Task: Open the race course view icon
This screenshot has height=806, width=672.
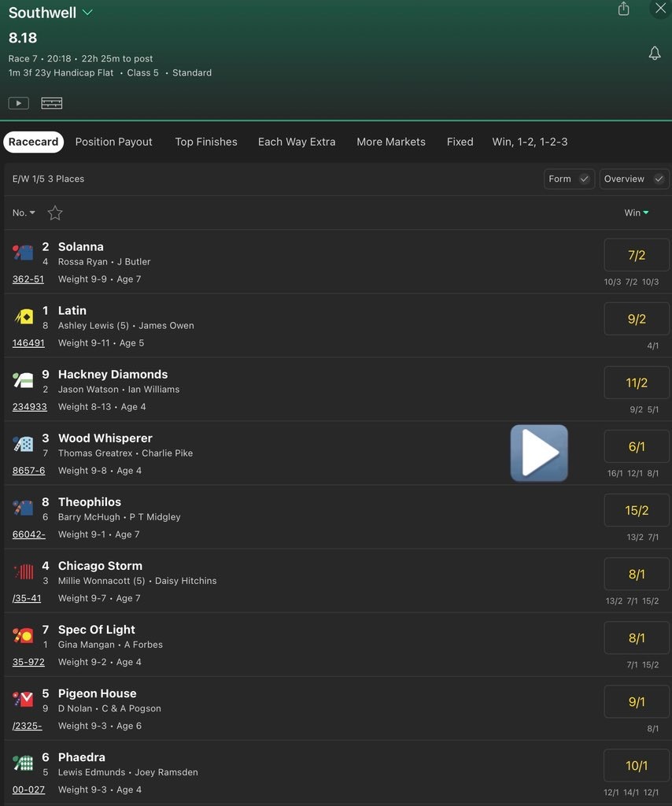Action: 52,103
